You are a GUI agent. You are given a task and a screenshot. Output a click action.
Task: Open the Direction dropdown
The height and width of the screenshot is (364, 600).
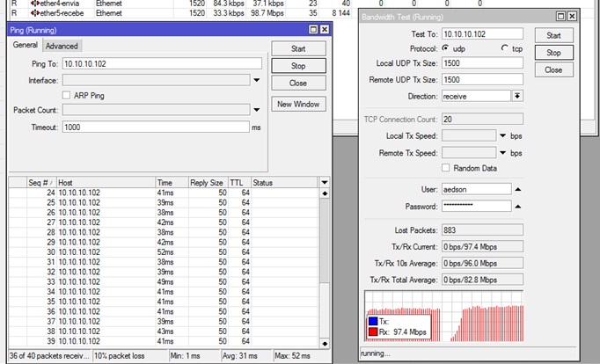pos(517,96)
